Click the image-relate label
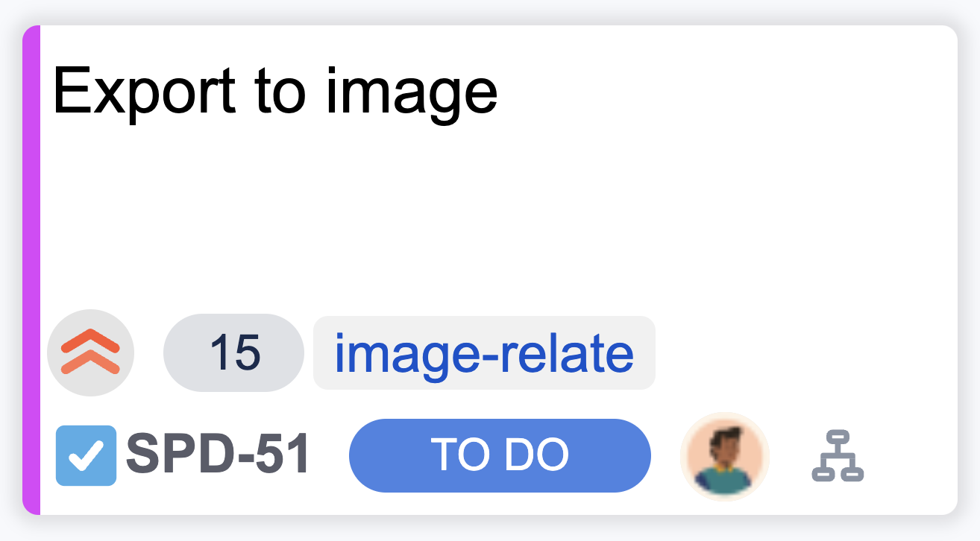The height and width of the screenshot is (541, 980). [x=484, y=352]
